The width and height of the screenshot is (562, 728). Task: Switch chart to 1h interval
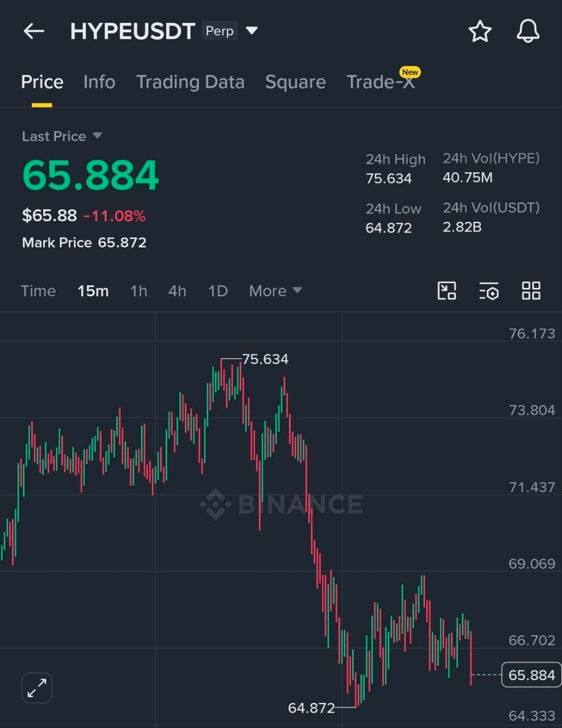(x=139, y=291)
